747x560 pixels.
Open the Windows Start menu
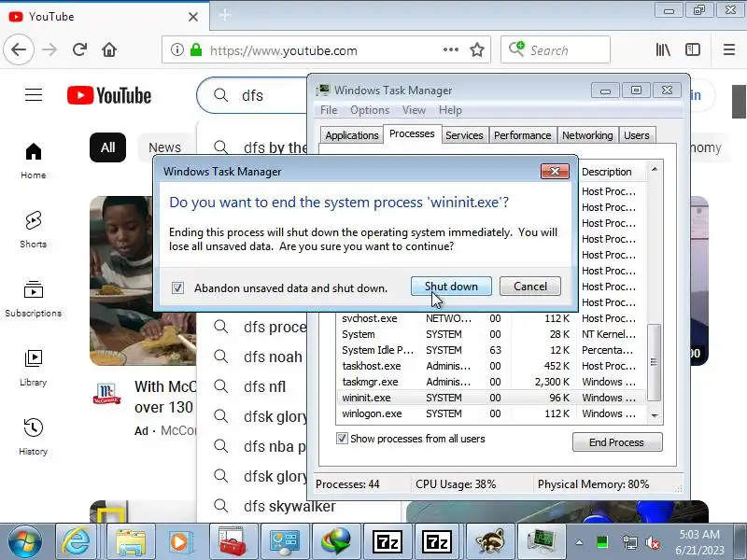24,542
